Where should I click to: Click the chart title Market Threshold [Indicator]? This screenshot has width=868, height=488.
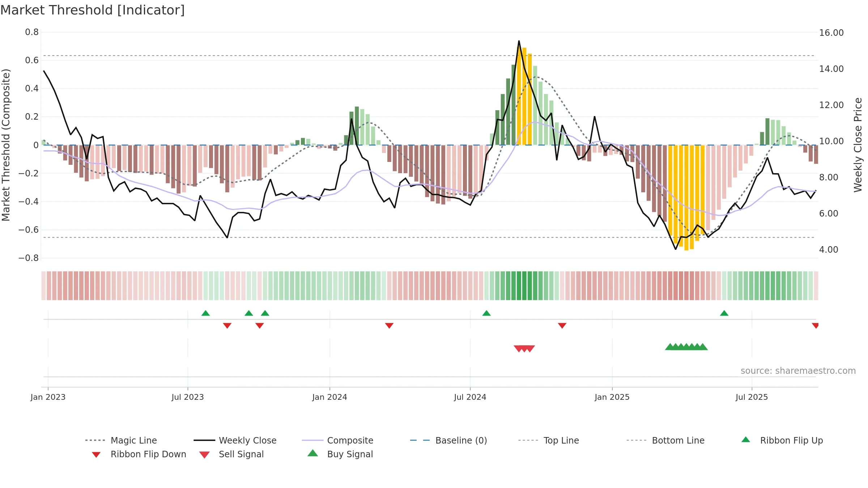coord(93,10)
